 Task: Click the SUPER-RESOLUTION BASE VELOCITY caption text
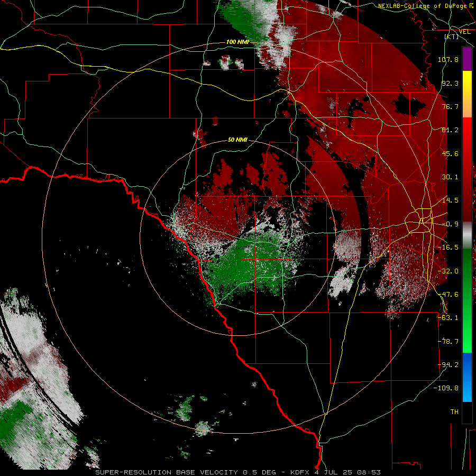(167, 472)
